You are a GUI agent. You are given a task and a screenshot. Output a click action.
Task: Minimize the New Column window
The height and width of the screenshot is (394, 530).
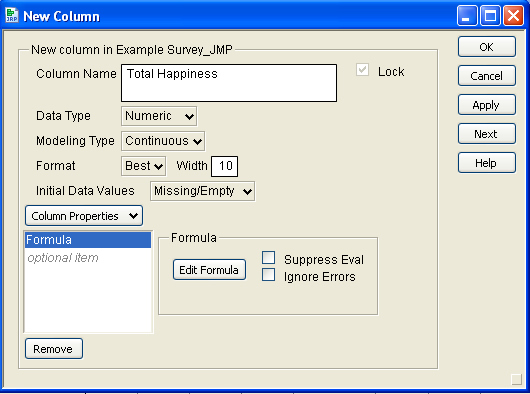coord(467,16)
